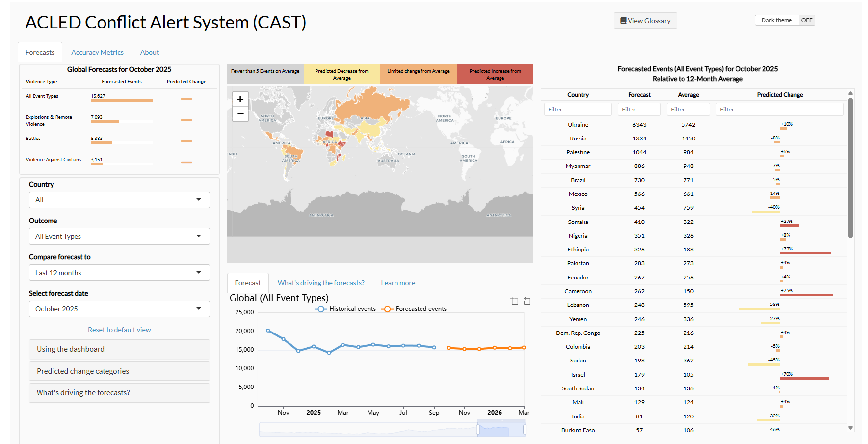Open the Select forecast date dropdown
This screenshot has height=444, width=868.
[x=119, y=309]
